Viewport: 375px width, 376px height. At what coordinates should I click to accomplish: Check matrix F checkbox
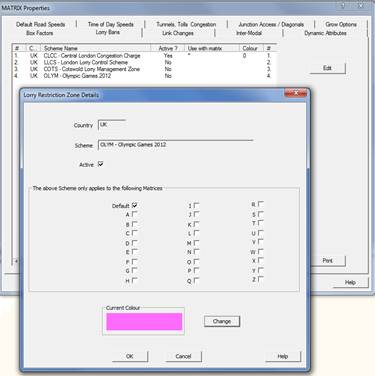(134, 262)
